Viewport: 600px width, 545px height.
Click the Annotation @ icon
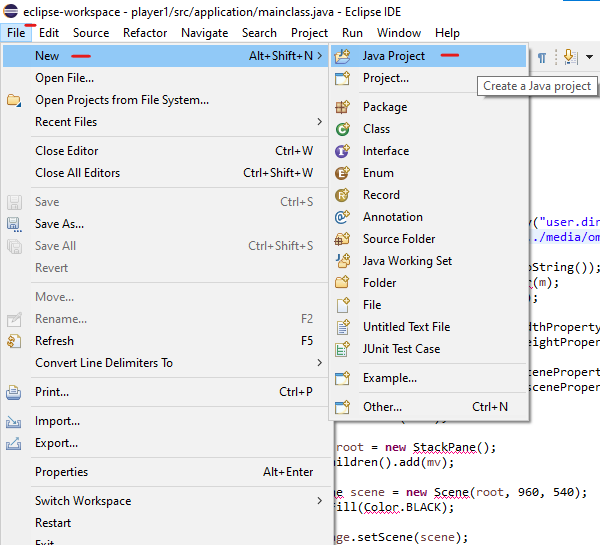(x=342, y=217)
